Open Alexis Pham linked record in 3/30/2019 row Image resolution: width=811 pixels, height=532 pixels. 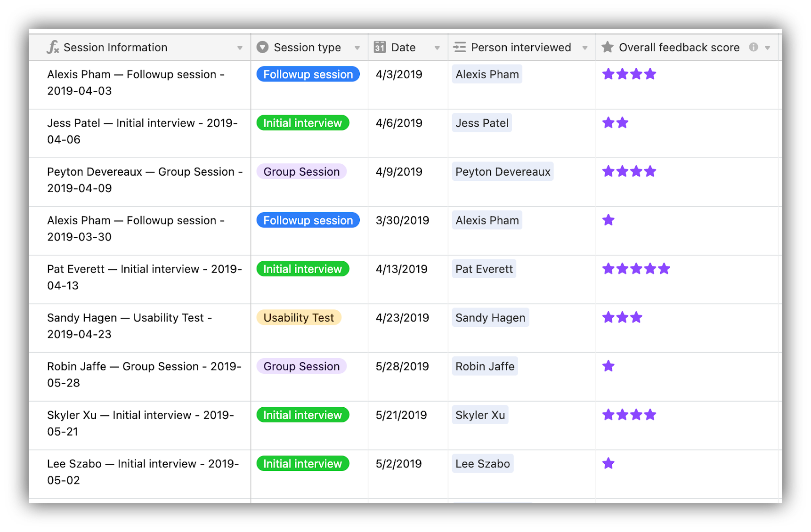pyautogui.click(x=487, y=220)
